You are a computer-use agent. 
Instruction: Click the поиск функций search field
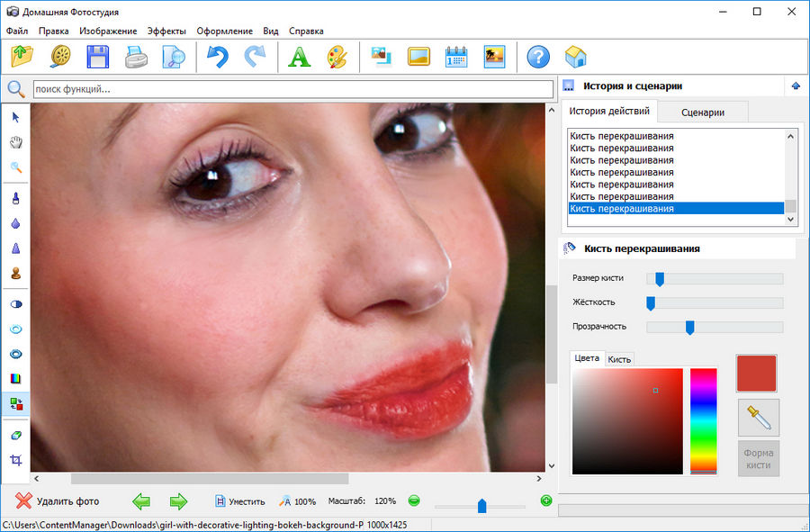[x=292, y=89]
